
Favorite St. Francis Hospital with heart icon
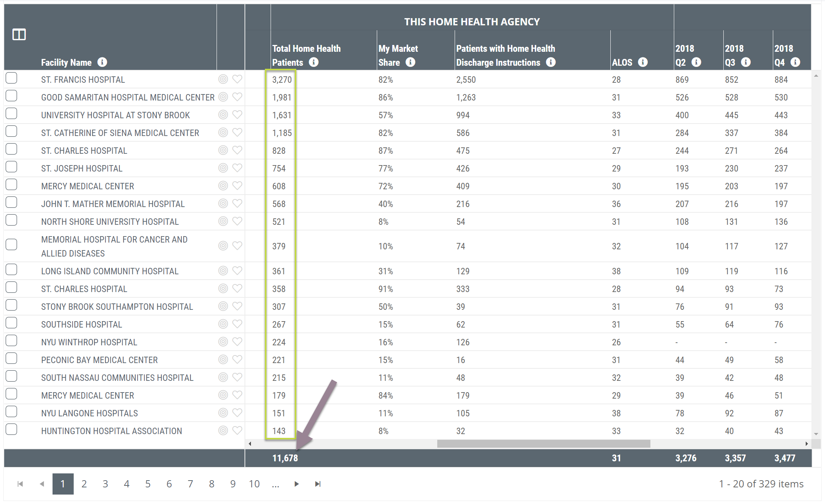[x=237, y=79]
